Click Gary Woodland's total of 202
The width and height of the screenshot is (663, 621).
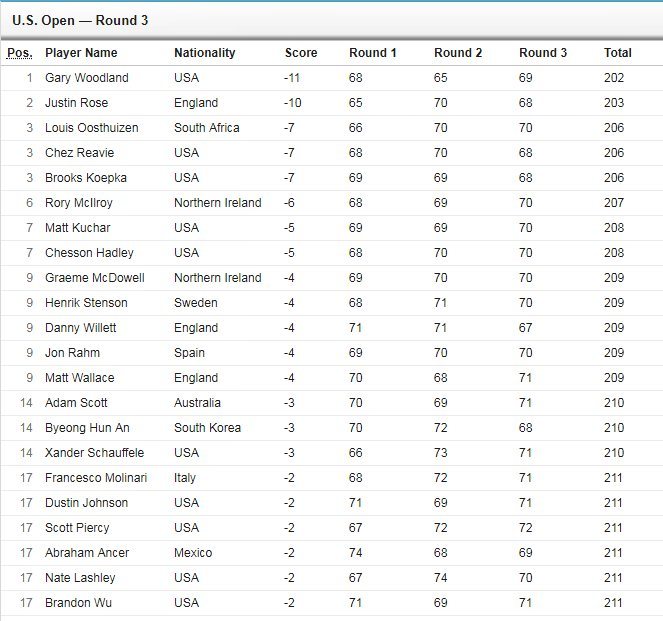[613, 78]
